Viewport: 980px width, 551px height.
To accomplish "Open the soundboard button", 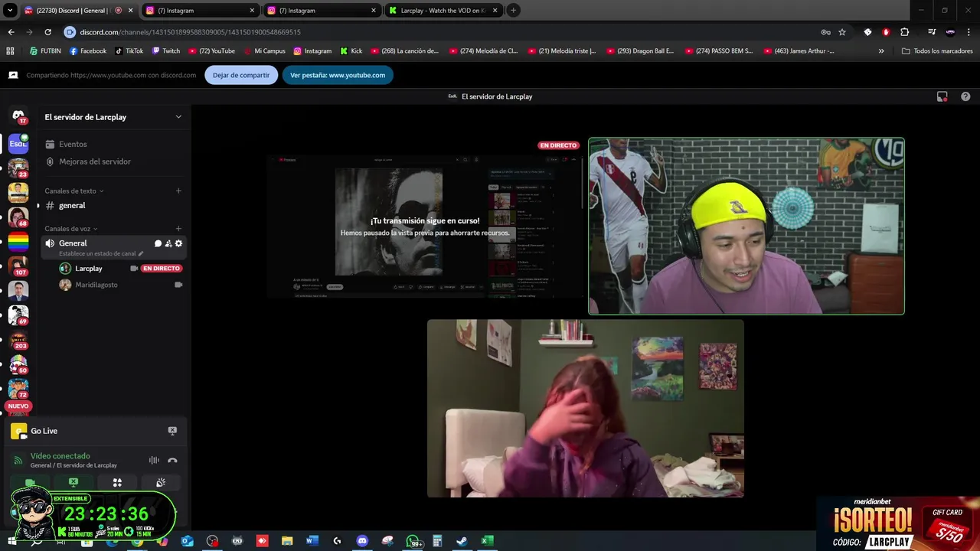I will 161,483.
